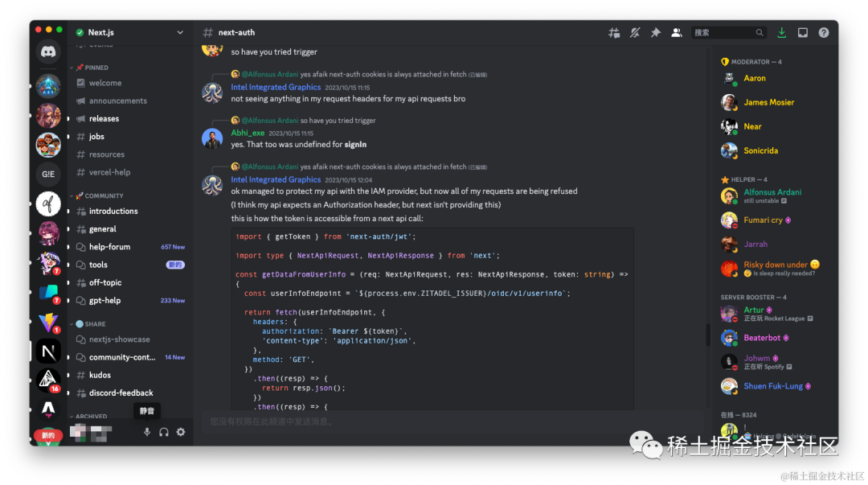The width and height of the screenshot is (868, 485).
Task: Open the Threads icon in channel header
Action: click(x=614, y=33)
